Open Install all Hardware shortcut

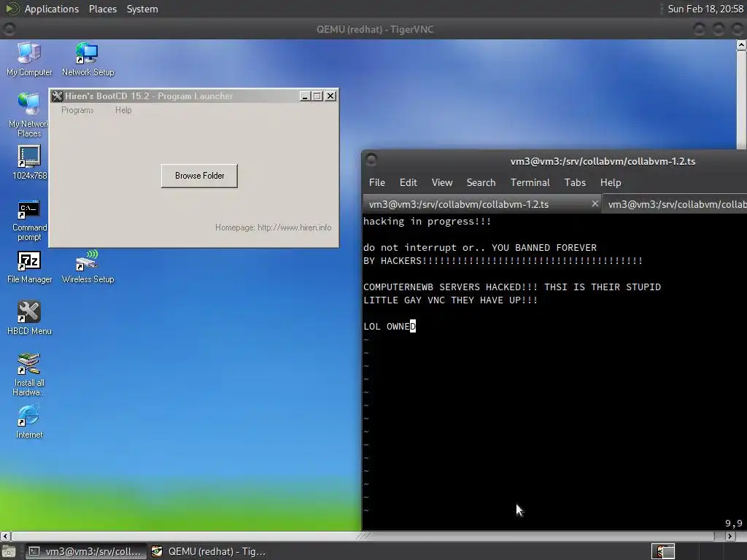point(29,374)
